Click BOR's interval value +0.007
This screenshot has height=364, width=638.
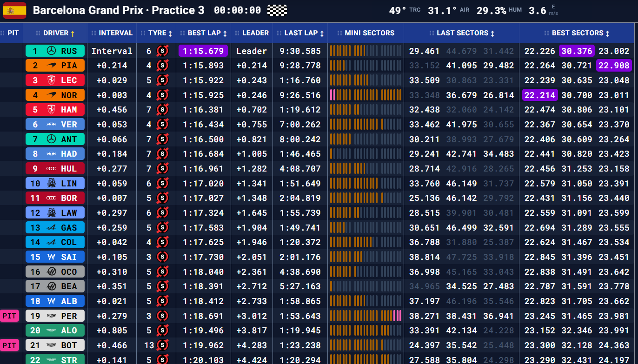112,198
